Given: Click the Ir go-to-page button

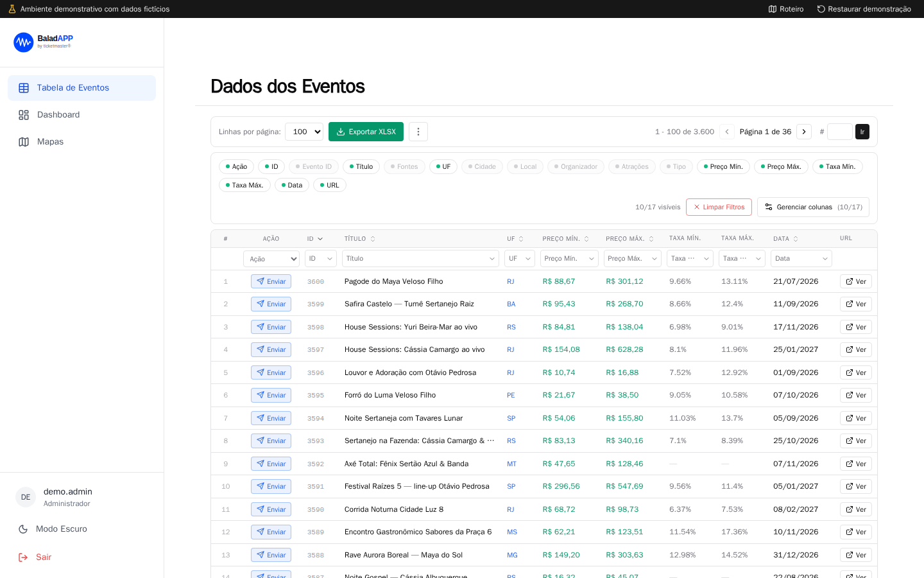Looking at the screenshot, I should [x=862, y=132].
